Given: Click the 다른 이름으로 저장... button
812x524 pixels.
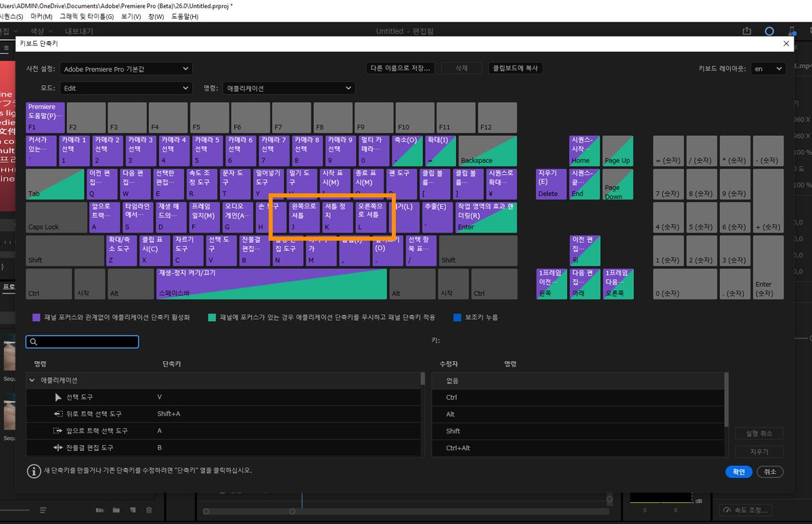Looking at the screenshot, I should 401,68.
